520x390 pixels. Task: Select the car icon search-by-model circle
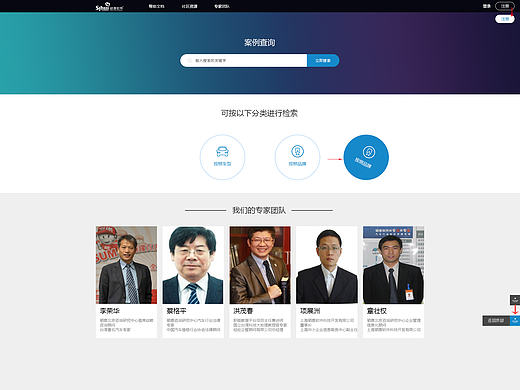222,157
